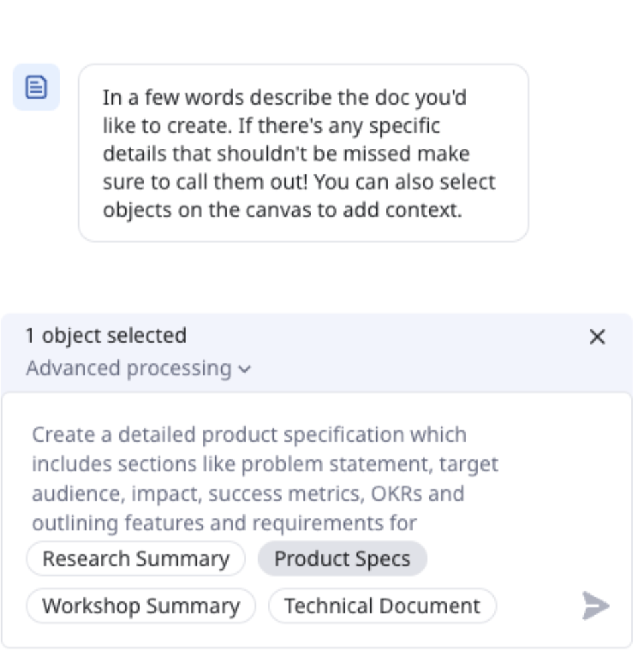The height and width of the screenshot is (655, 644).
Task: Open the Advanced processing dropdown label
Action: point(129,369)
